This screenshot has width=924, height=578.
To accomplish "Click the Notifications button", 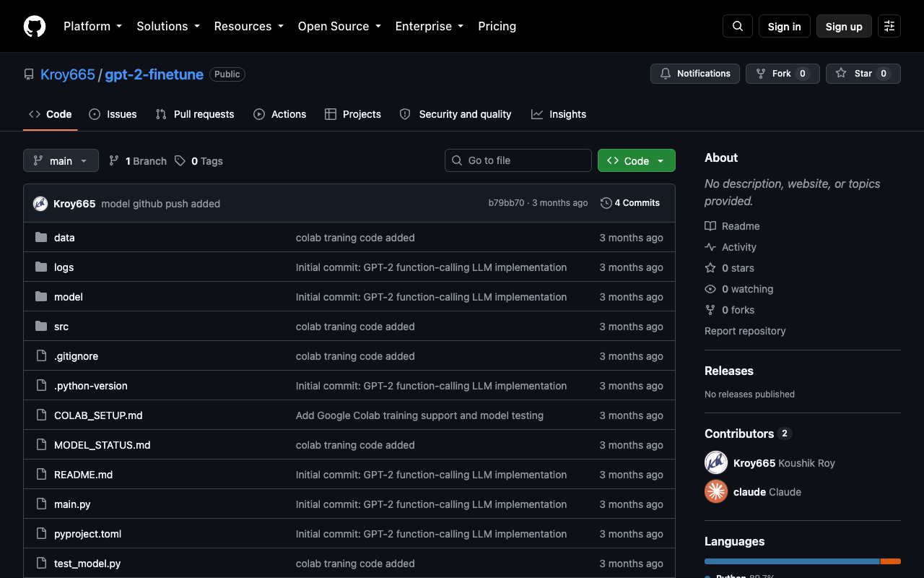I will pos(695,74).
